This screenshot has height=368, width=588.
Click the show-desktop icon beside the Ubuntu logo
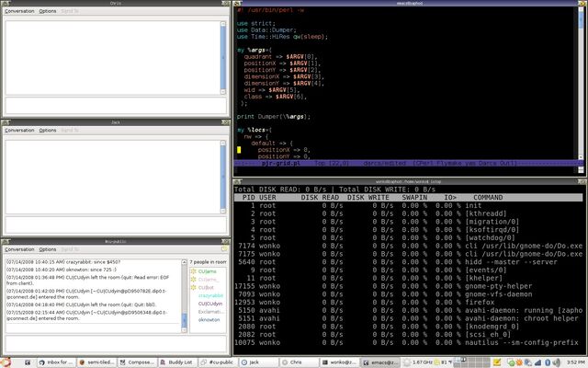(28, 362)
